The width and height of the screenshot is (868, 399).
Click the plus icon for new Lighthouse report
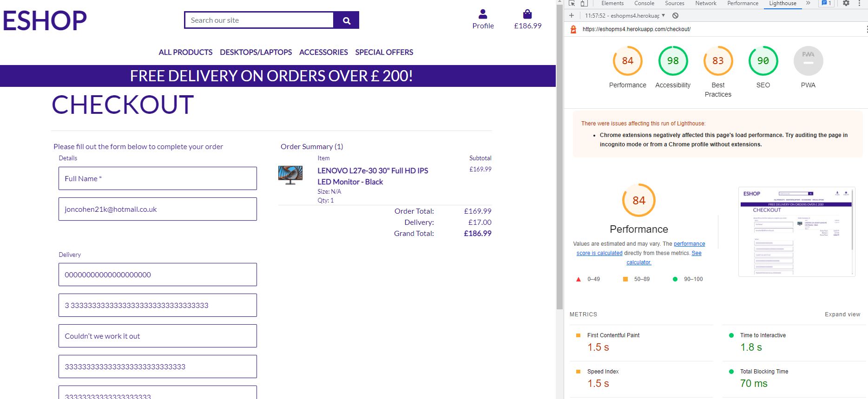pos(572,15)
